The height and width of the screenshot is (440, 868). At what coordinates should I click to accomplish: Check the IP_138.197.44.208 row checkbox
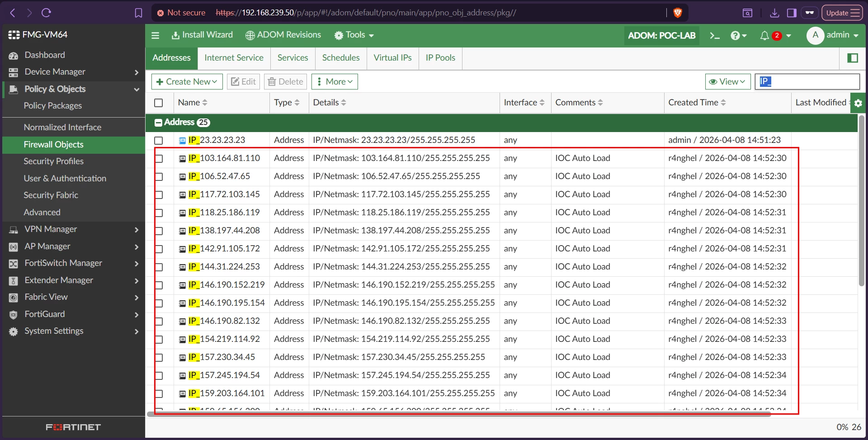[159, 231]
